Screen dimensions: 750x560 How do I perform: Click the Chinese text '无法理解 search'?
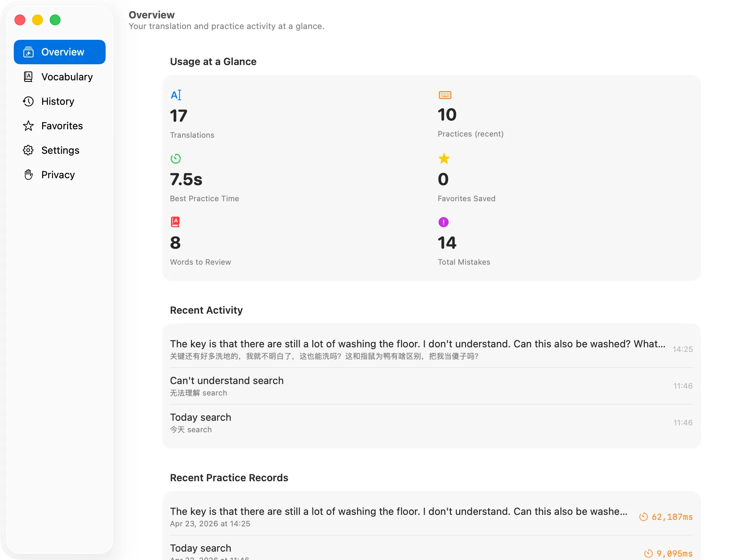(x=199, y=393)
